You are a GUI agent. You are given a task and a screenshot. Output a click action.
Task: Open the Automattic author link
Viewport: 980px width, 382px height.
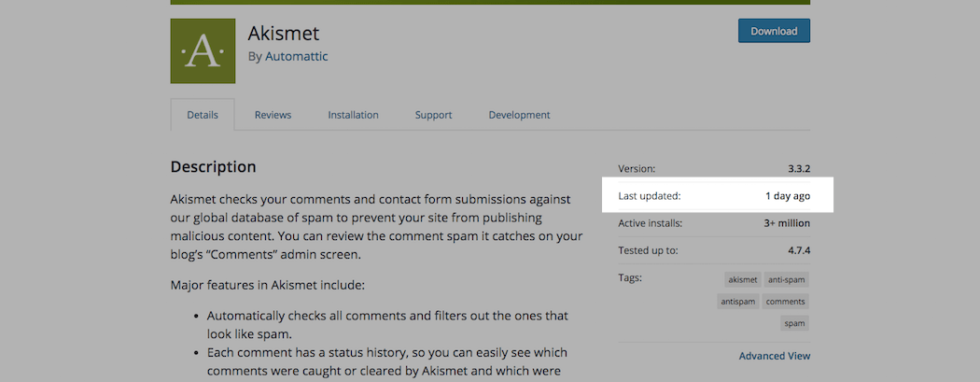click(296, 56)
